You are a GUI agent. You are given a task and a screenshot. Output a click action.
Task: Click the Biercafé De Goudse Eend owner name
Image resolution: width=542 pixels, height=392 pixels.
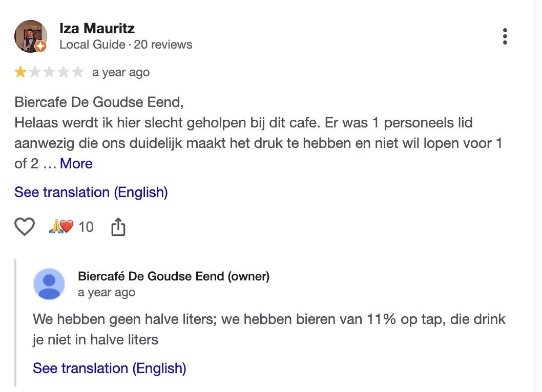174,276
